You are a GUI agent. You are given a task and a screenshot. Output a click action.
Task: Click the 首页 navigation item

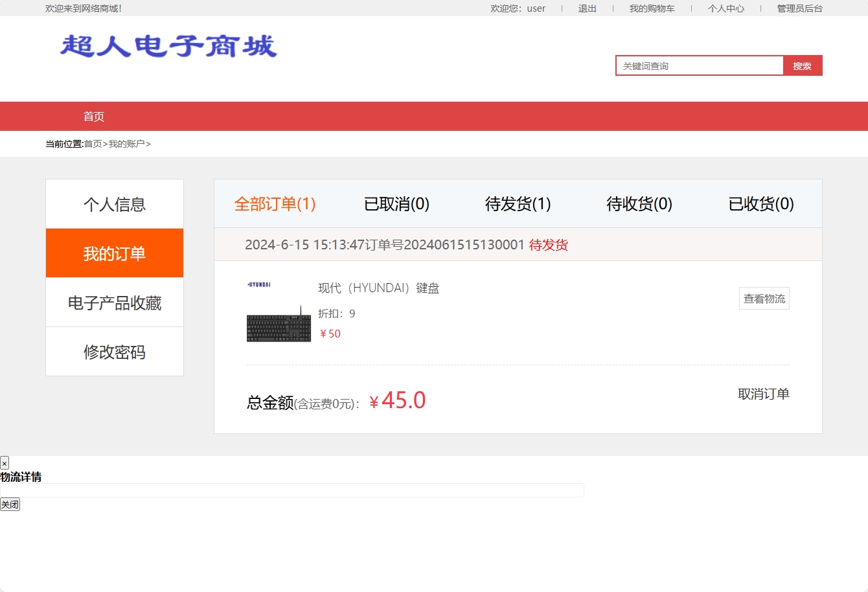coord(94,116)
